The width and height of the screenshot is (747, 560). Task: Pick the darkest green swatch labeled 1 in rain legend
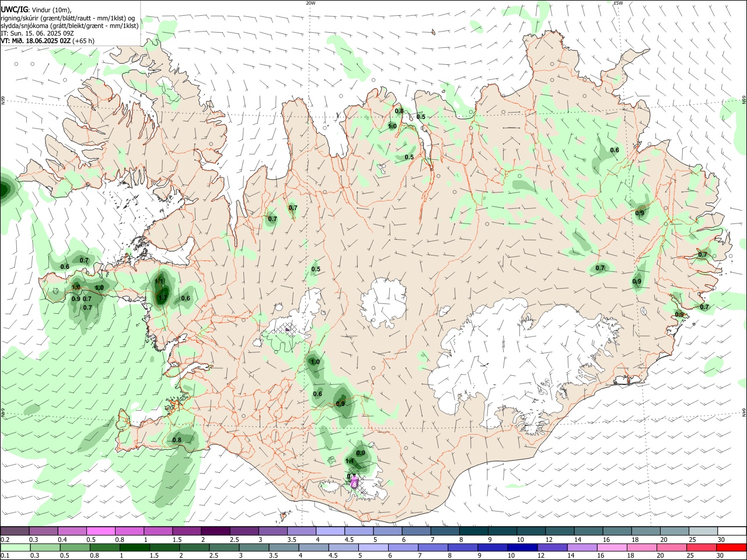click(x=134, y=548)
